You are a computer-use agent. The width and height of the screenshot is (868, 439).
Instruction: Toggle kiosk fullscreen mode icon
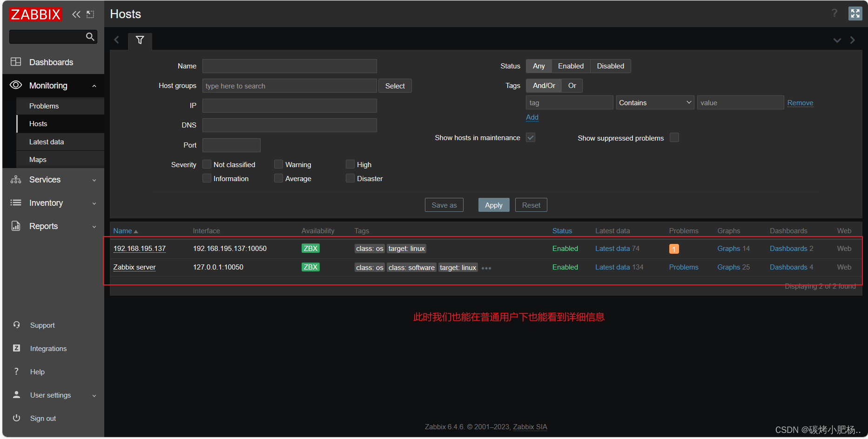pyautogui.click(x=855, y=14)
